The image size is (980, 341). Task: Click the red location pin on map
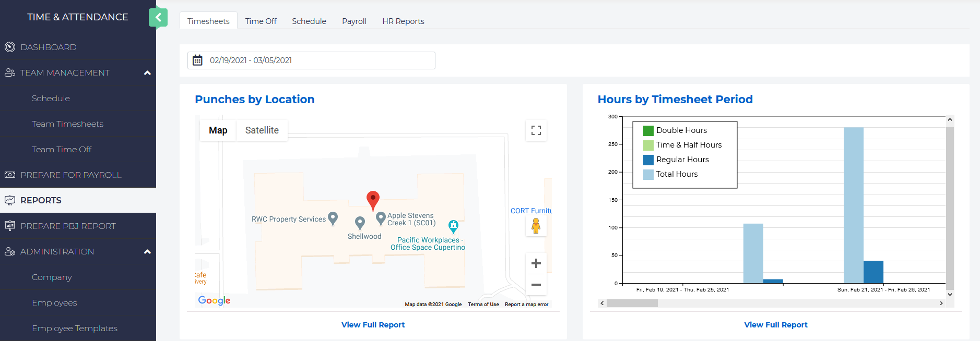[x=373, y=199]
